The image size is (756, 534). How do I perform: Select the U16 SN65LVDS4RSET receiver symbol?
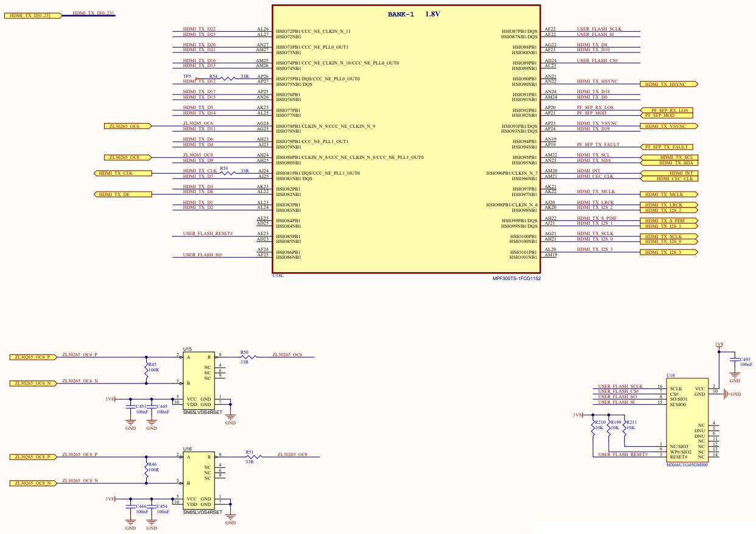click(x=199, y=481)
